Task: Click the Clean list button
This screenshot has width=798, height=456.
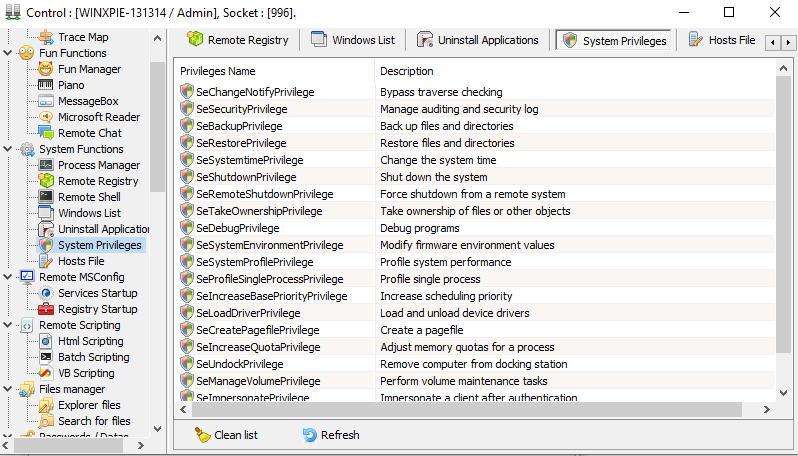Action: (x=226, y=435)
